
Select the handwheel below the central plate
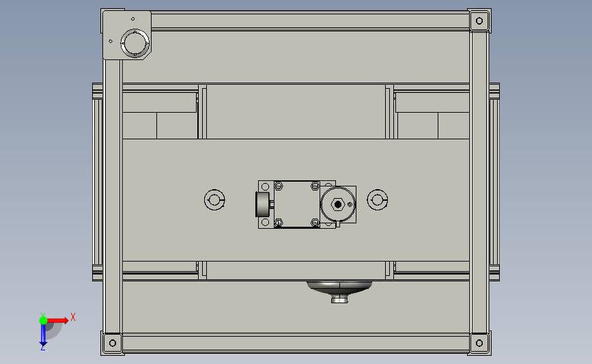pyautogui.click(x=339, y=292)
